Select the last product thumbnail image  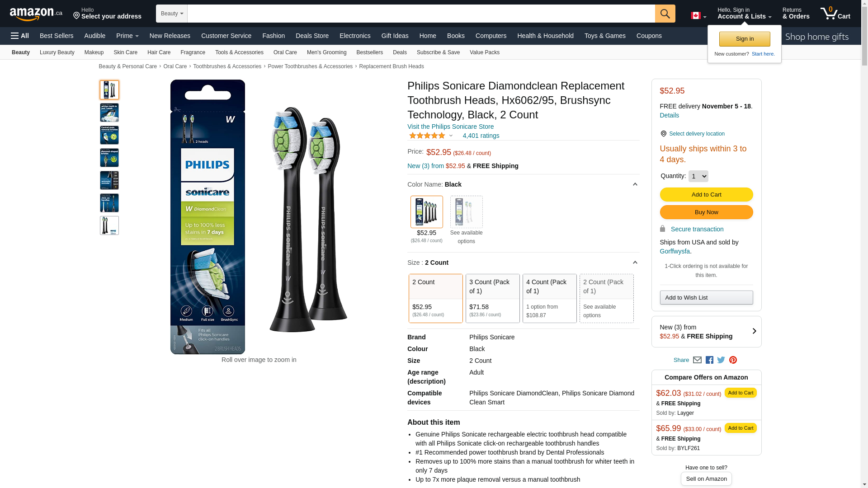pyautogui.click(x=109, y=225)
